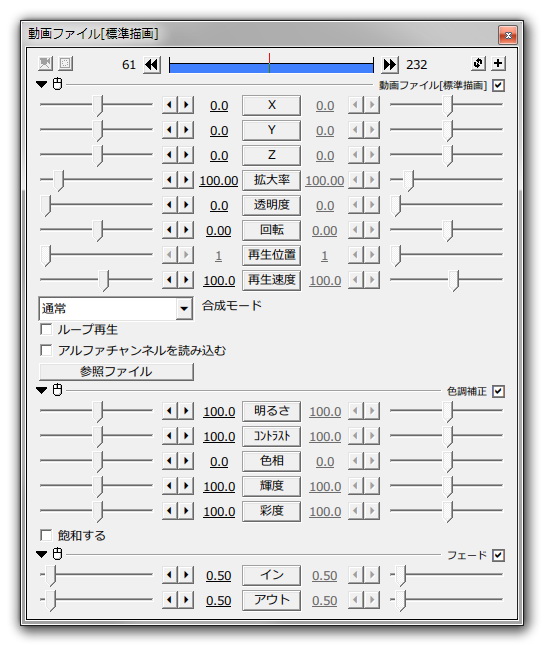544x646 pixels.
Task: Click the camera control toggle icon
Action: (x=45, y=63)
